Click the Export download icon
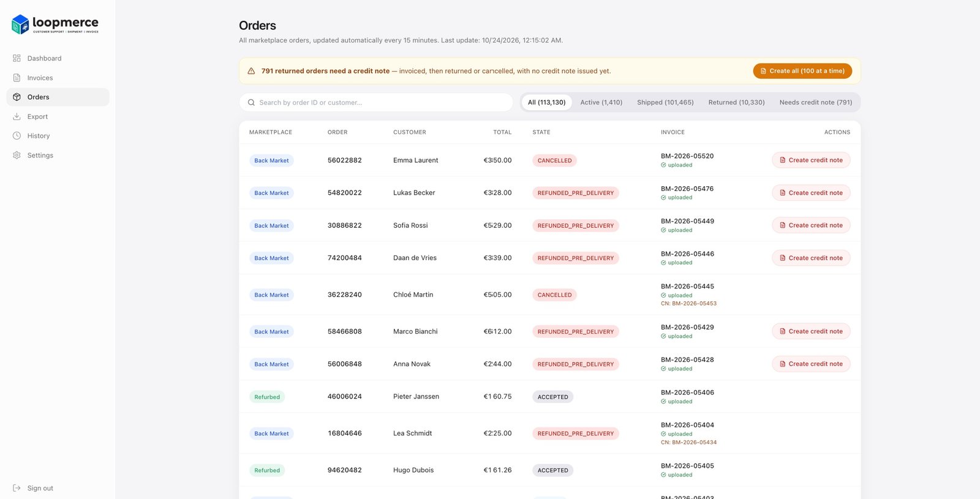The image size is (980, 499). (x=17, y=116)
